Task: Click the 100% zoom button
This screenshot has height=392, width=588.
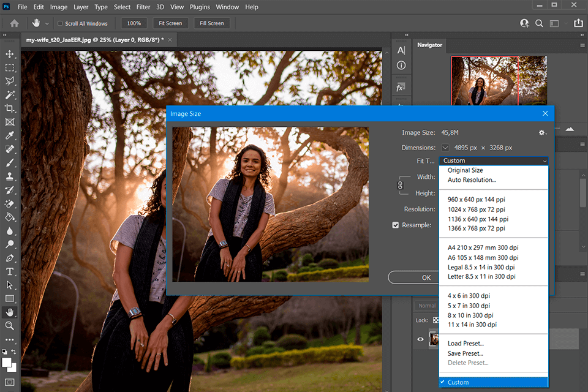Action: pyautogui.click(x=134, y=23)
